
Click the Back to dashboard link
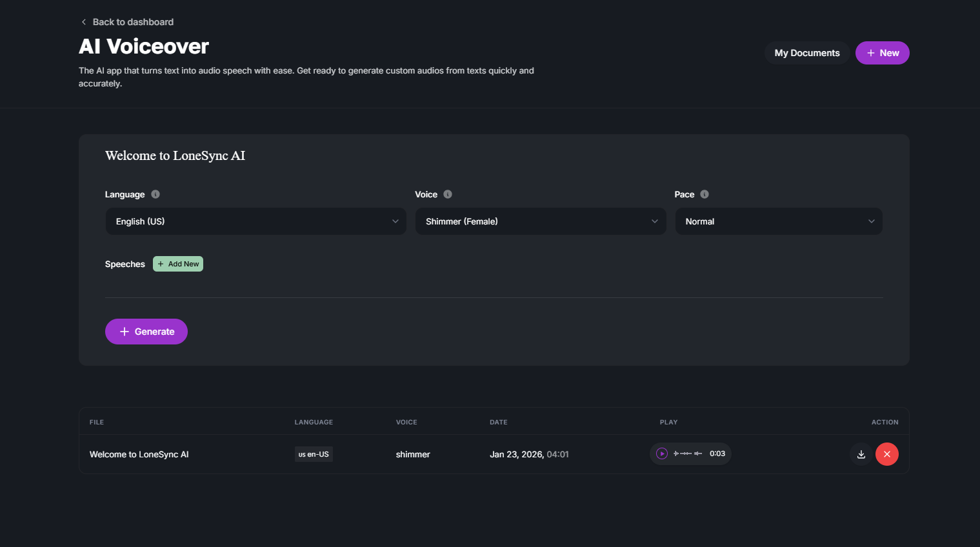128,22
